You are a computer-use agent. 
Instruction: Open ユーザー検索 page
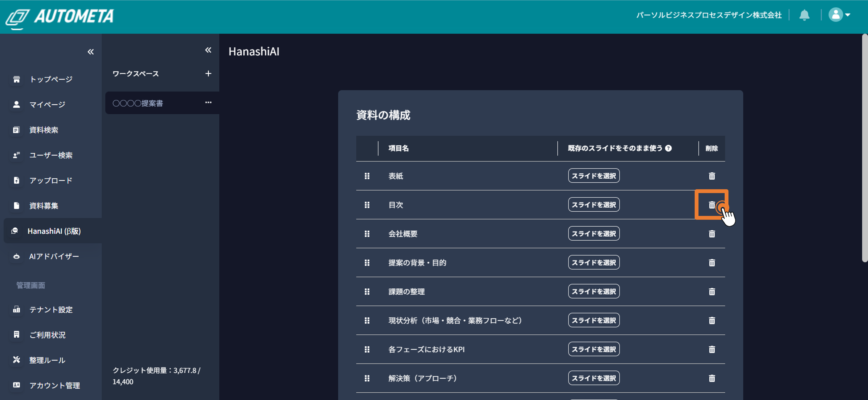[51, 155]
